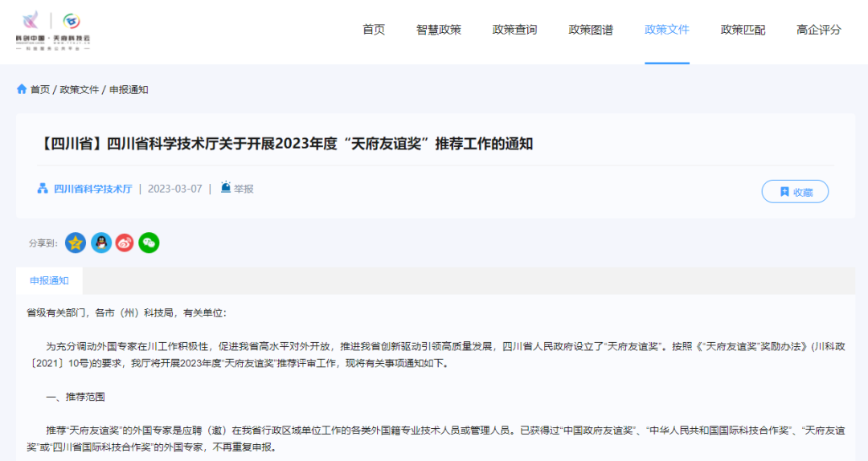Click the 举报 report alarm icon
Image resolution: width=868 pixels, height=461 pixels.
[x=226, y=187]
